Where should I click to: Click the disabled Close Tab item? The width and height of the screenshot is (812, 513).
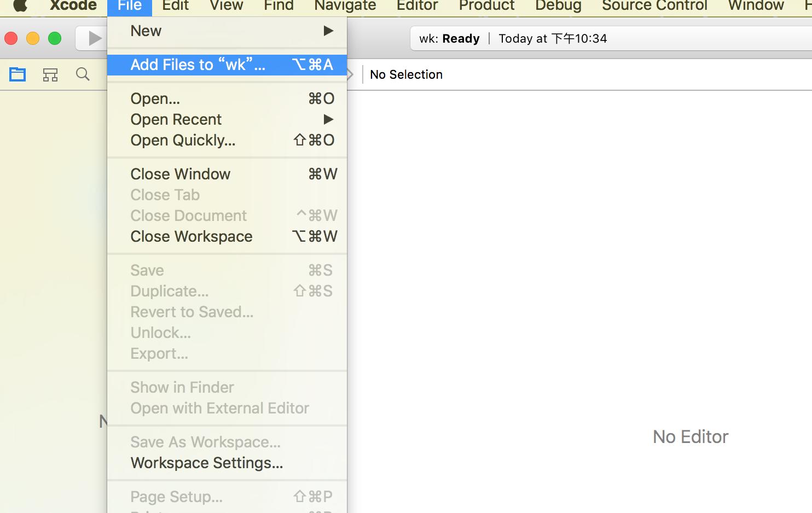tap(227, 195)
